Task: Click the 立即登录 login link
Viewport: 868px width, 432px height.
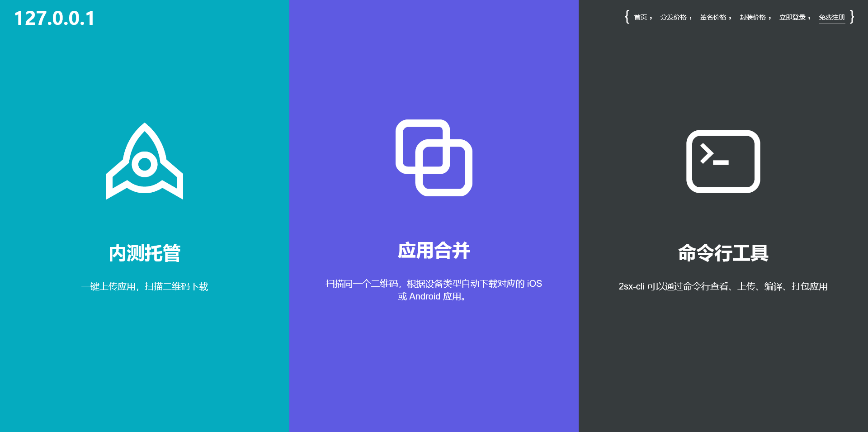Action: pos(793,17)
